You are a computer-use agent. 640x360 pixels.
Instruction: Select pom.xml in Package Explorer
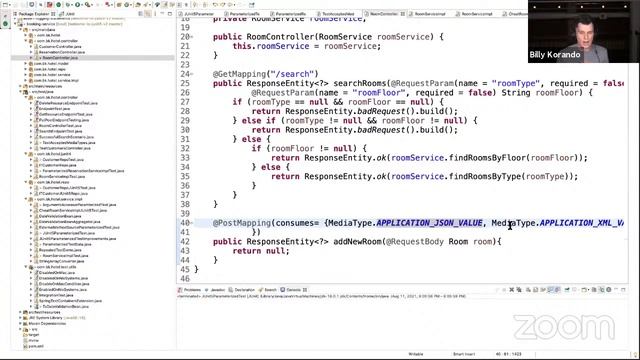[36, 346]
